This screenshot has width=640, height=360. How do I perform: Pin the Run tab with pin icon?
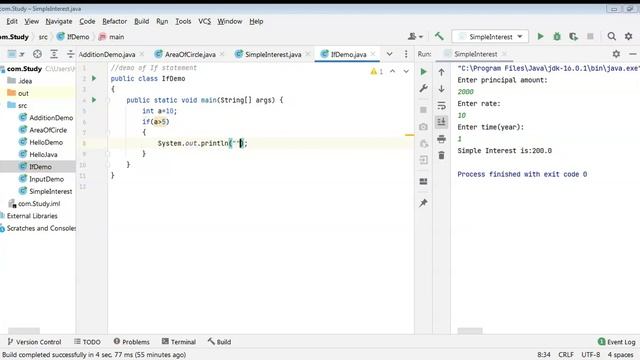pos(423,203)
